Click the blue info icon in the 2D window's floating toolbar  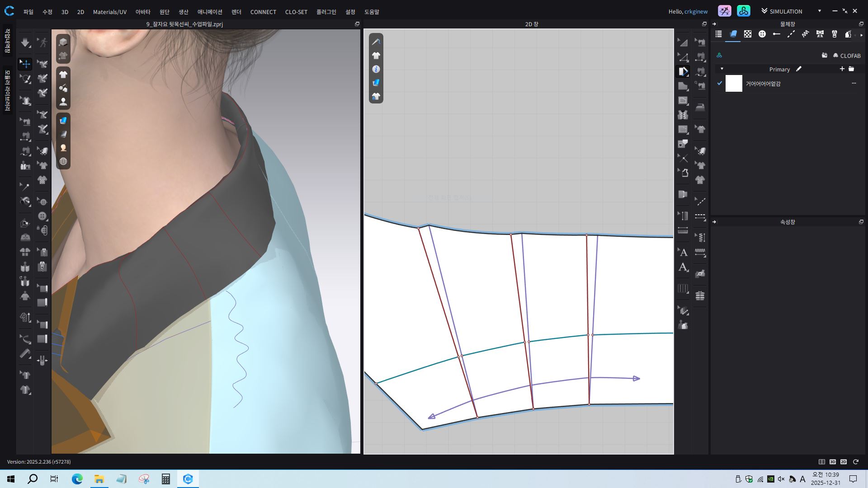pyautogui.click(x=376, y=69)
